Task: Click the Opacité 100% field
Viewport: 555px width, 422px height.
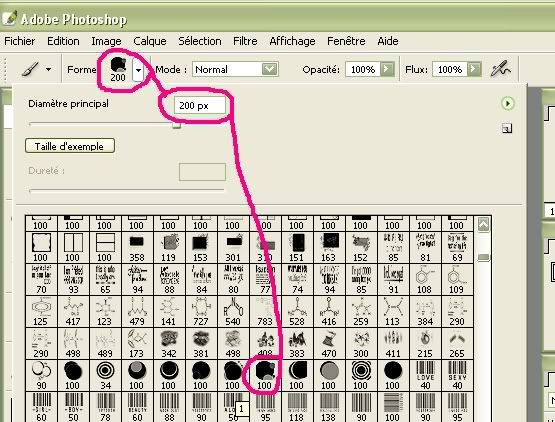Action: point(363,69)
